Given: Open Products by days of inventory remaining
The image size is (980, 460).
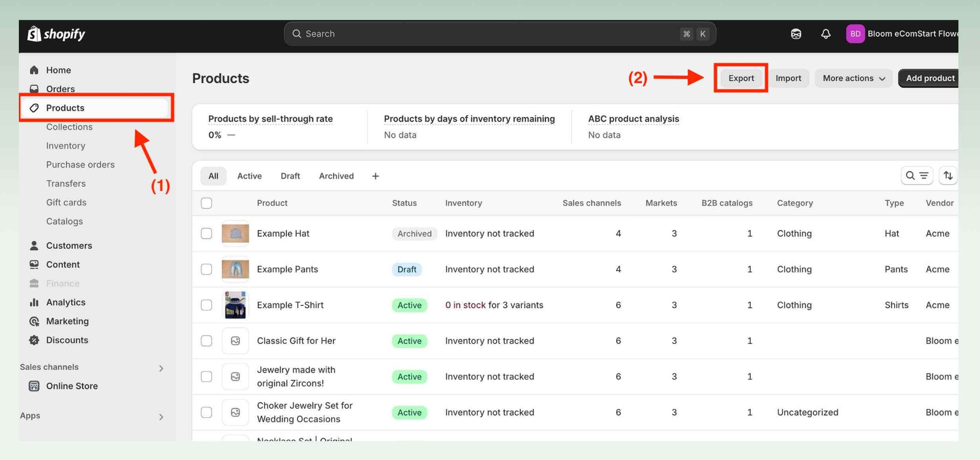Looking at the screenshot, I should click(469, 119).
